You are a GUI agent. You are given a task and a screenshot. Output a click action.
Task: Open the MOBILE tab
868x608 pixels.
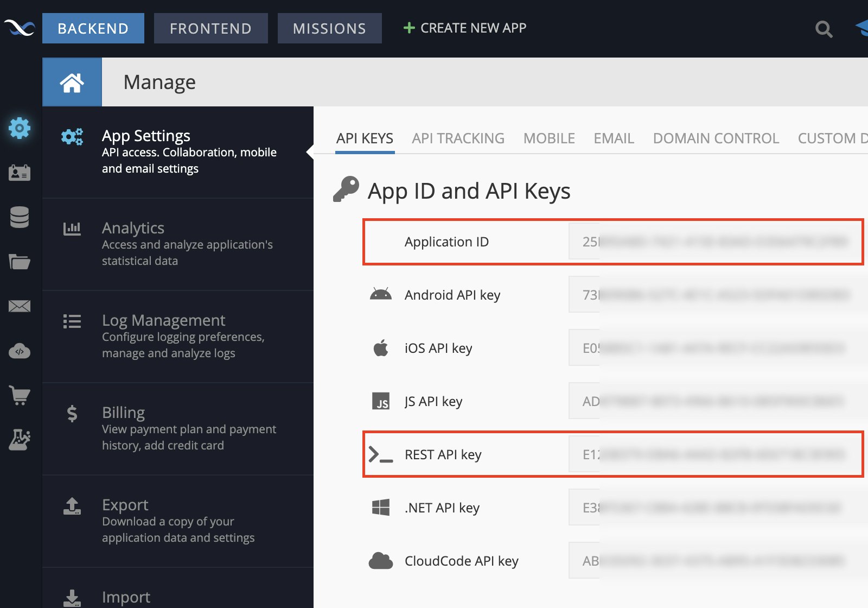tap(549, 138)
